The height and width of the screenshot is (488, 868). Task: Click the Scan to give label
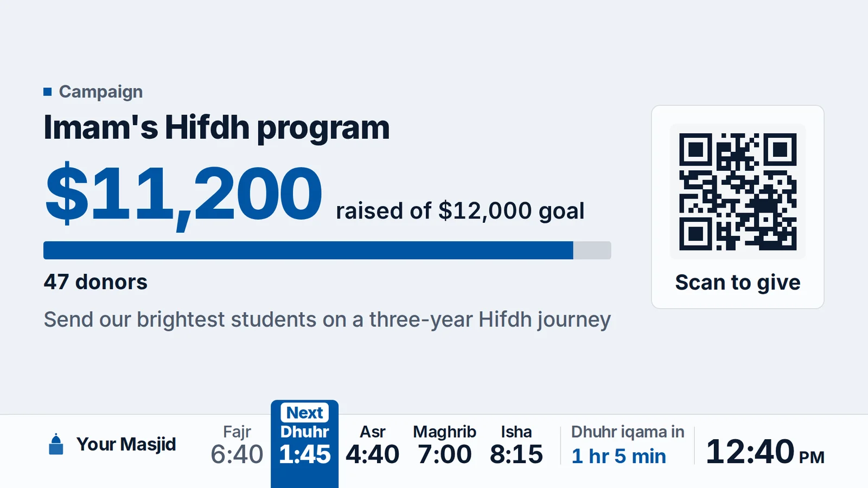click(738, 282)
